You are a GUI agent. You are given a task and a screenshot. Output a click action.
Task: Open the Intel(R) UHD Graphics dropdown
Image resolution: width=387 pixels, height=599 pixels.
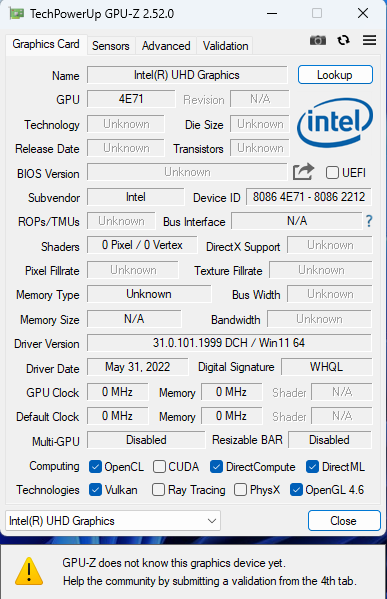click(x=113, y=521)
